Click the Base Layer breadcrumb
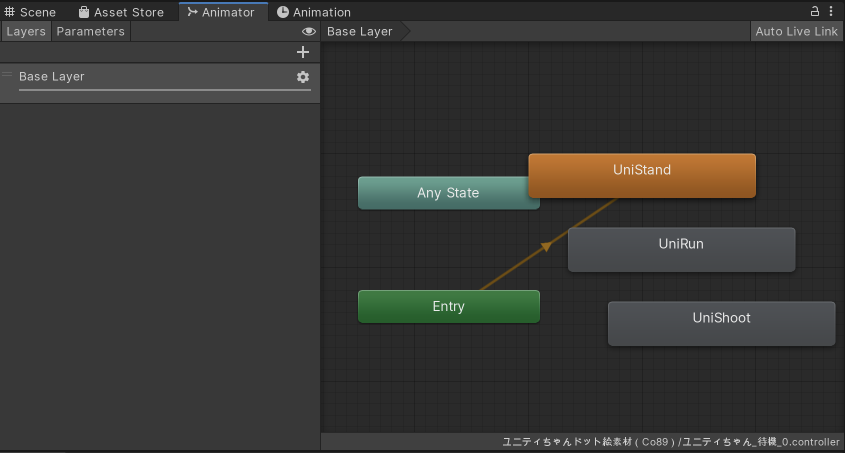845x453 pixels. (x=360, y=31)
